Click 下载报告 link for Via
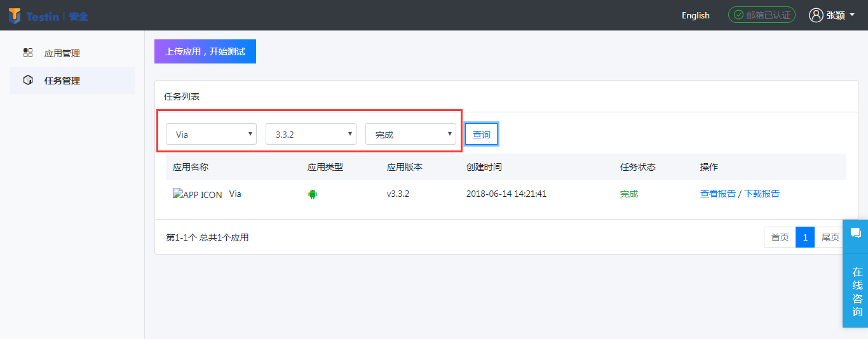 [762, 194]
